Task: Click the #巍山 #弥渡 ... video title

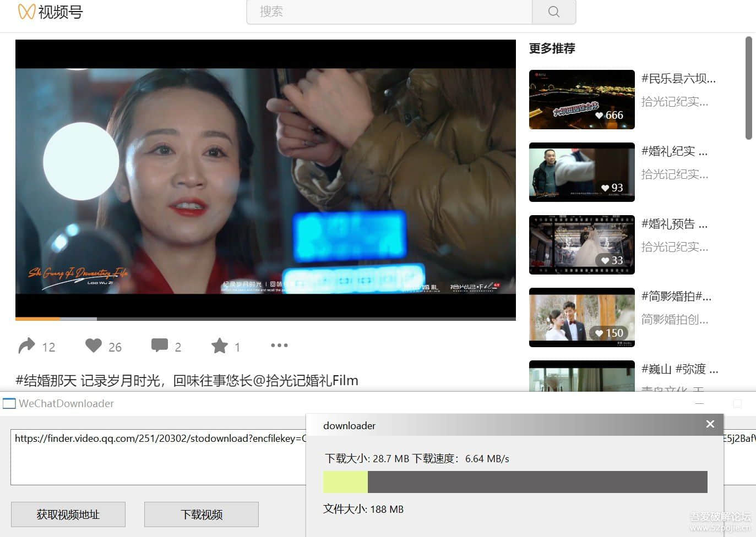Action: coord(679,369)
